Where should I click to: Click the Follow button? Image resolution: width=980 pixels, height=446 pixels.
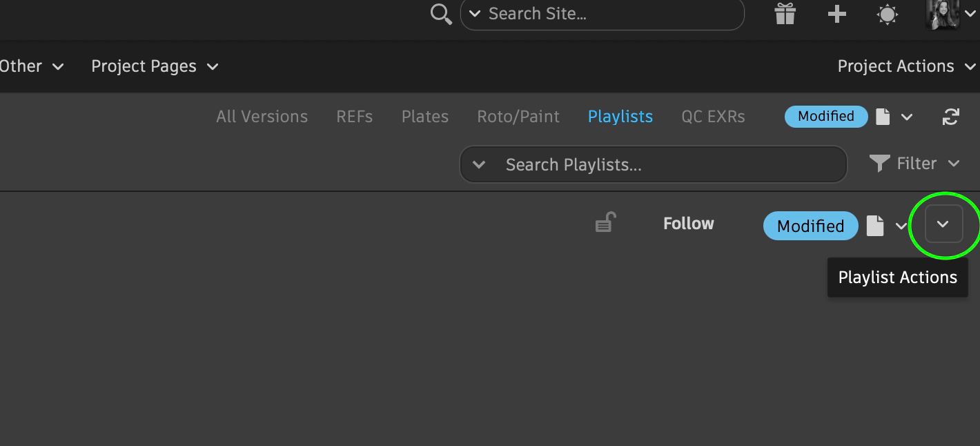click(688, 224)
